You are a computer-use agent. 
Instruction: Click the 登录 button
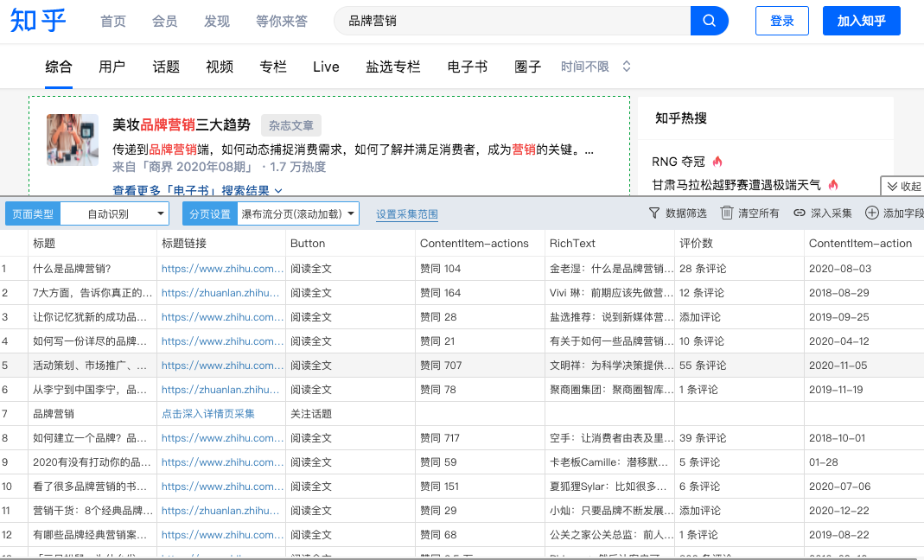tap(781, 21)
